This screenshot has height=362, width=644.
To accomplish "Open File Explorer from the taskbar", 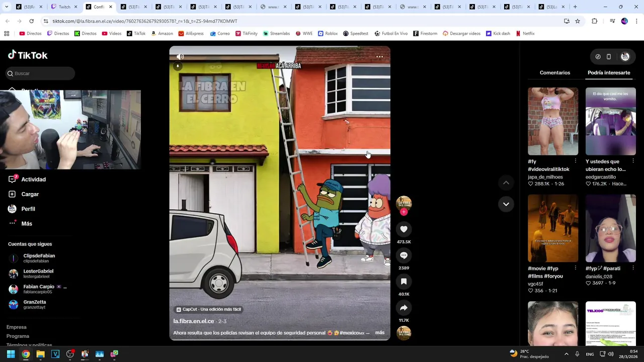I will (x=40, y=354).
